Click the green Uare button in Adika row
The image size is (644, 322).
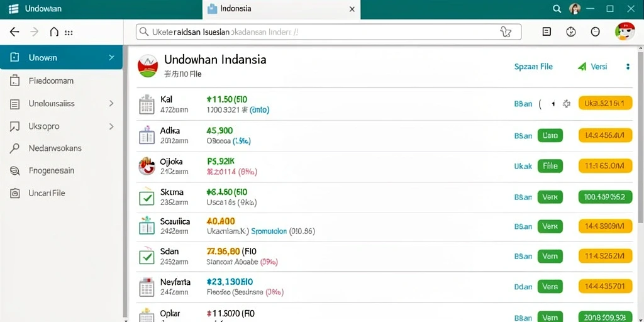coord(550,135)
